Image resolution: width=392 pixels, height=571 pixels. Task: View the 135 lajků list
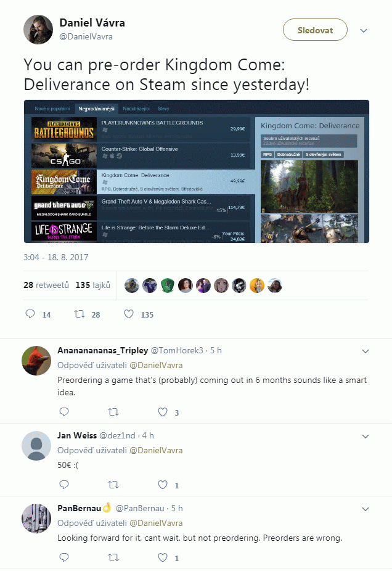[x=93, y=285]
